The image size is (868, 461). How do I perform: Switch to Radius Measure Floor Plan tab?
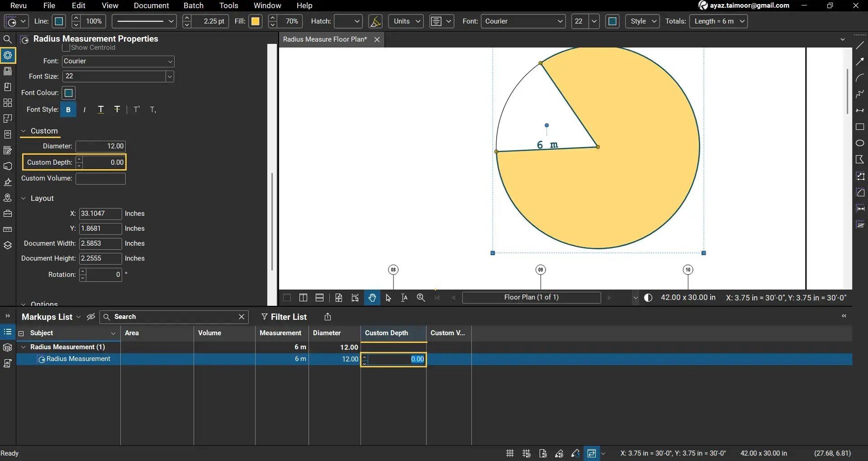[x=325, y=39]
